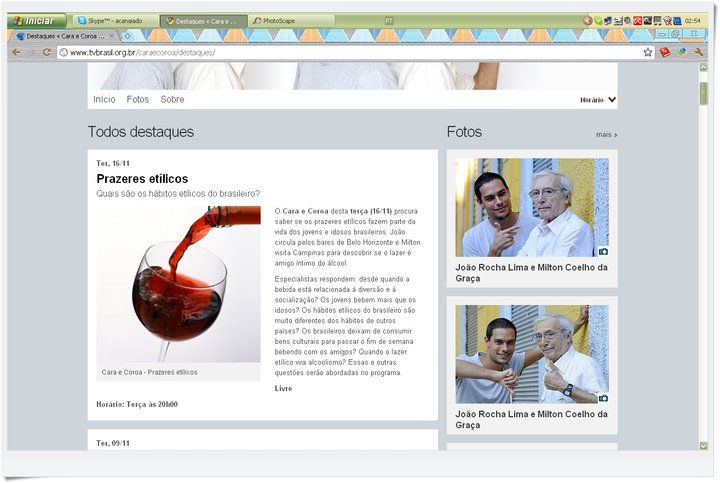Click the subtitle "Quais são os hábitos etílicos do brasileiro?"
The width and height of the screenshot is (720, 483).
178,193
